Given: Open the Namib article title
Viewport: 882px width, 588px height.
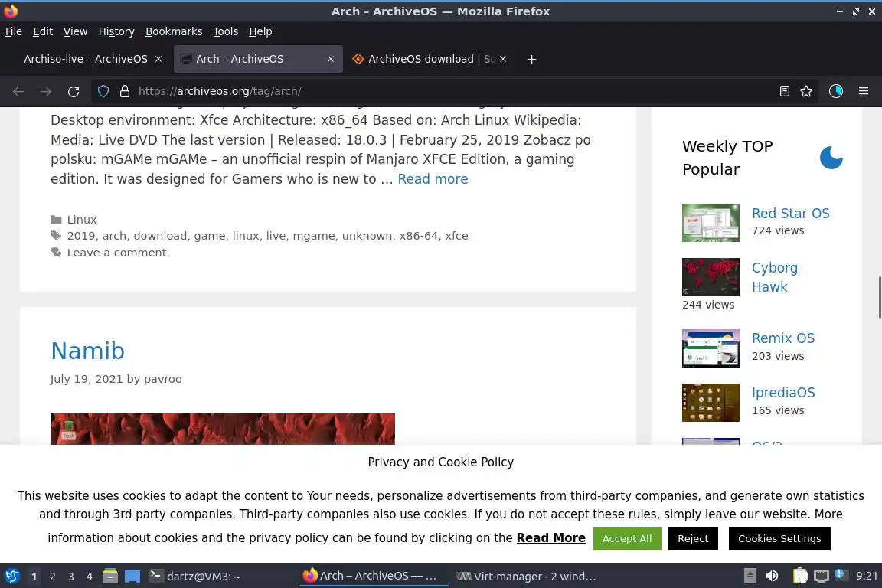Looking at the screenshot, I should tap(88, 351).
